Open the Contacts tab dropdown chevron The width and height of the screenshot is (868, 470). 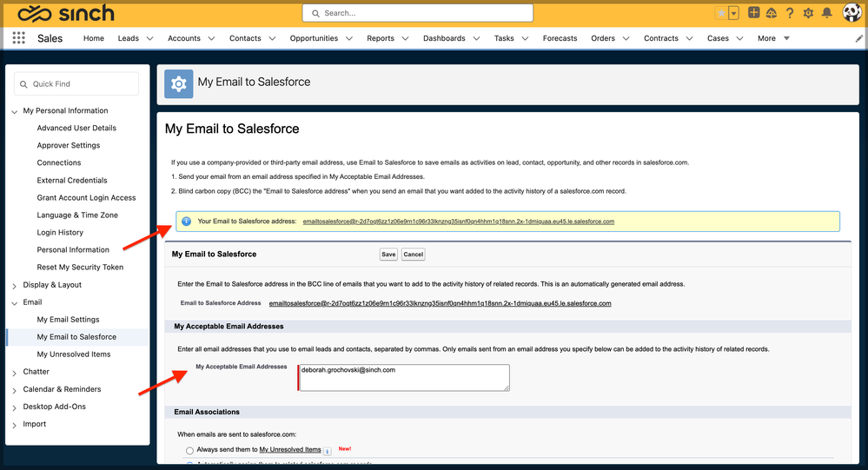[272, 39]
